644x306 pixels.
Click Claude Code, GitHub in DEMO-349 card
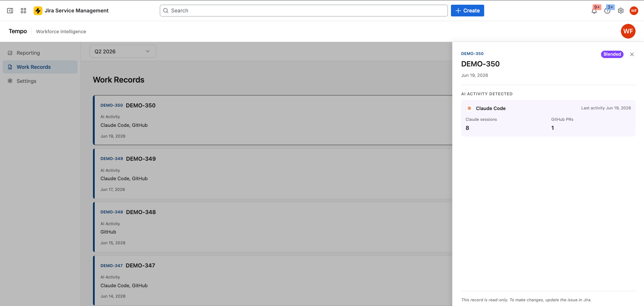pyautogui.click(x=124, y=178)
